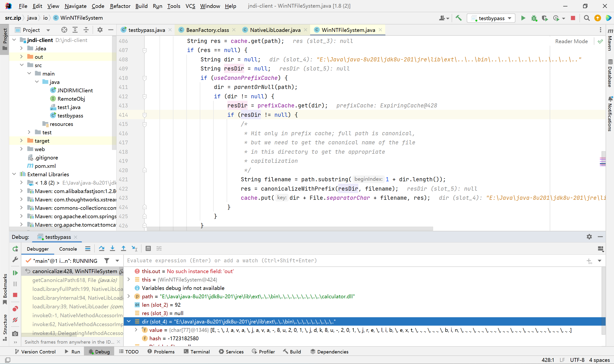Image resolution: width=614 pixels, height=364 pixels.
Task: Click Step Over debugger icon
Action: [101, 248]
